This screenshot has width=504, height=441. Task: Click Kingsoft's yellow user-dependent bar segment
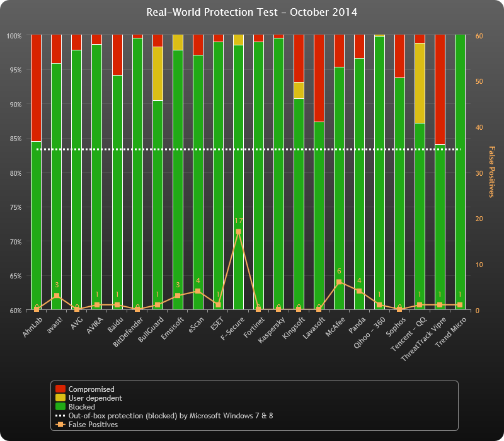[x=299, y=91]
